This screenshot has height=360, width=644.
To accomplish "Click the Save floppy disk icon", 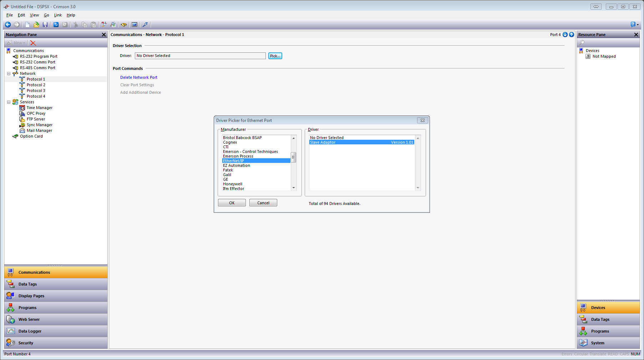I will 45,25.
